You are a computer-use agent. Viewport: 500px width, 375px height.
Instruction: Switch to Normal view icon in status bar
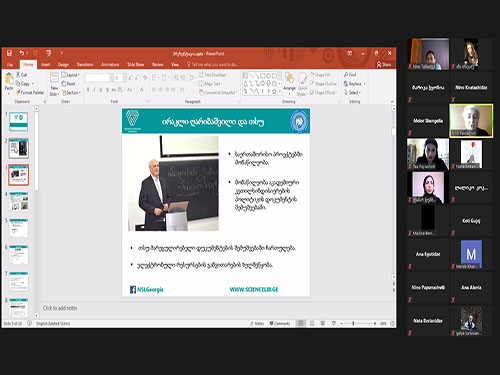(301, 323)
